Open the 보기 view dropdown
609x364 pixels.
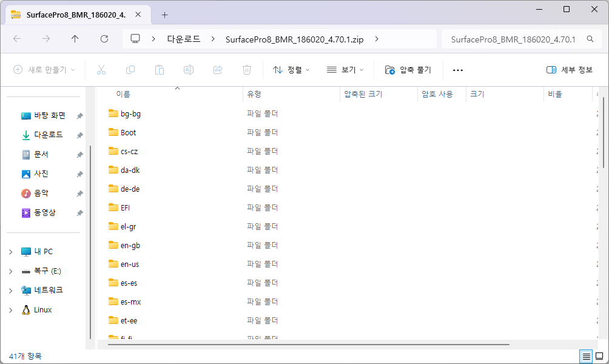[x=345, y=70]
